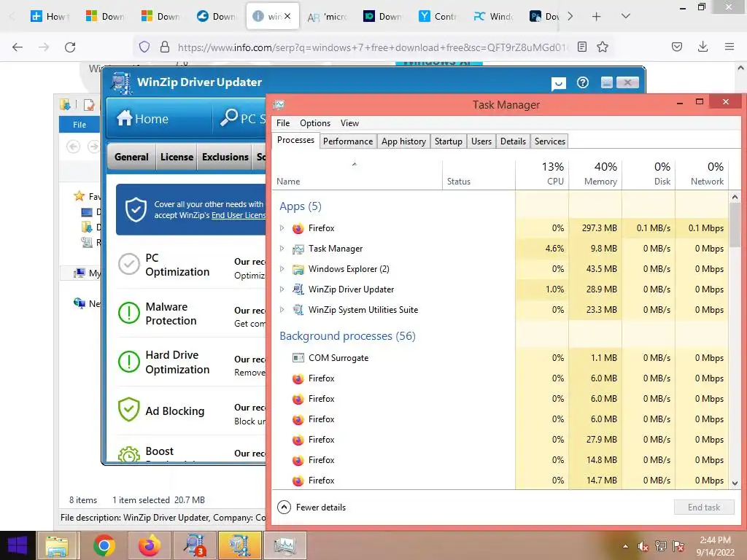Screen dimensions: 747x560
Task: Open a new Firefox tab
Action: (596, 16)
